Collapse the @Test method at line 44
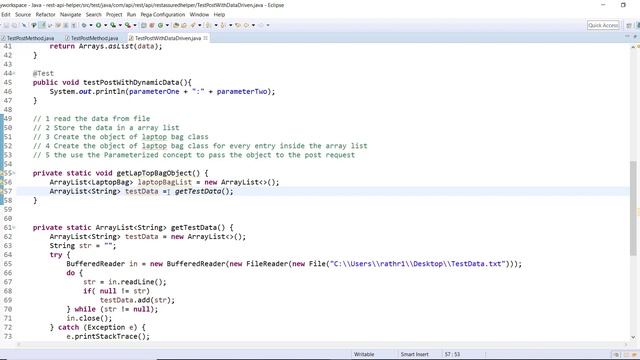The image size is (640, 360). (14, 73)
